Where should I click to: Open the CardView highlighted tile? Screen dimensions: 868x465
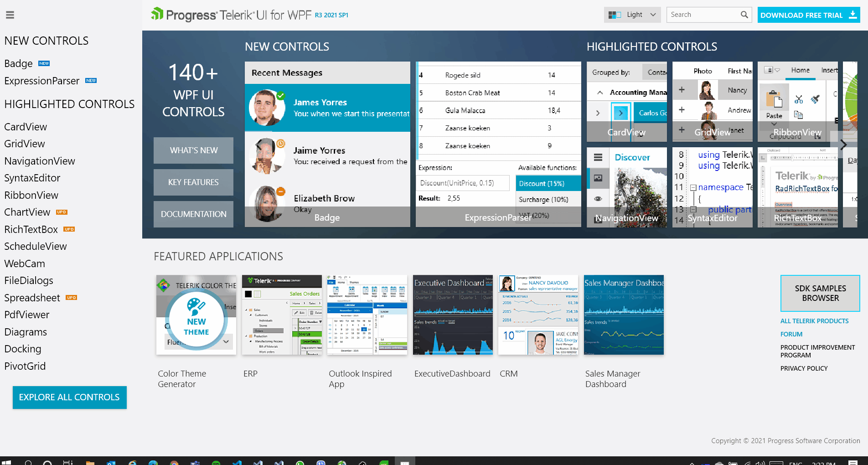point(626,102)
